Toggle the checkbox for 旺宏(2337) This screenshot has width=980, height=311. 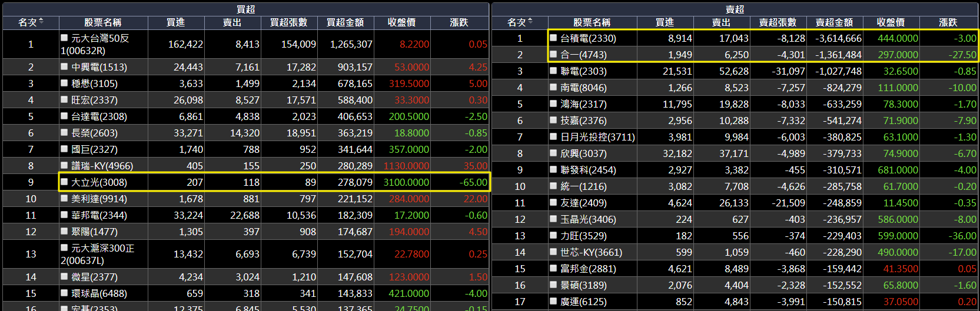tap(64, 100)
